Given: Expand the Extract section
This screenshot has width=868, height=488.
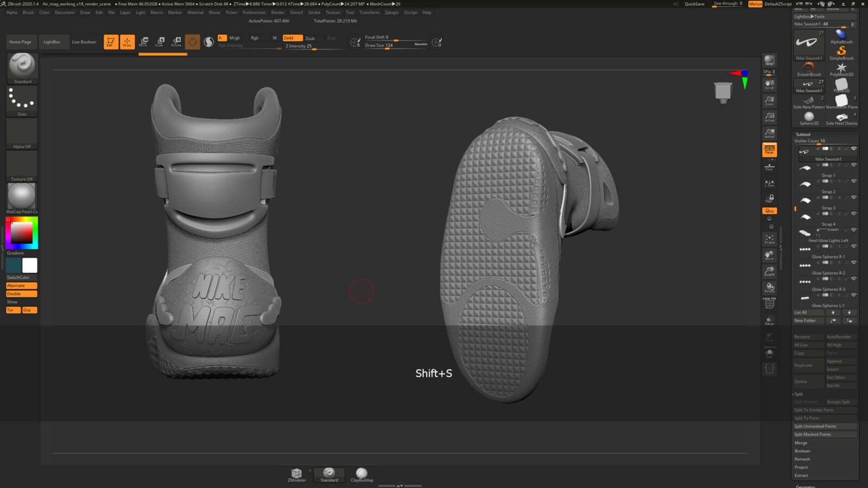Looking at the screenshot, I should point(801,476).
